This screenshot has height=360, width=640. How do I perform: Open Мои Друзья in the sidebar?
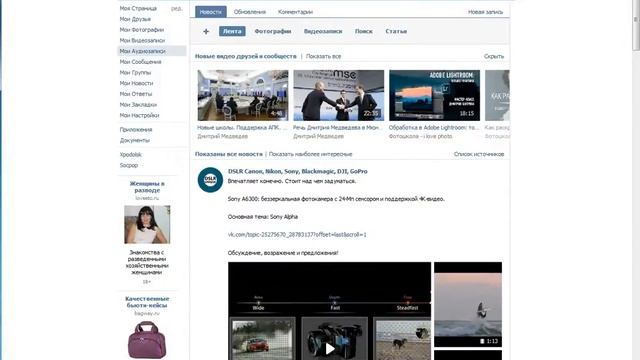pyautogui.click(x=135, y=19)
